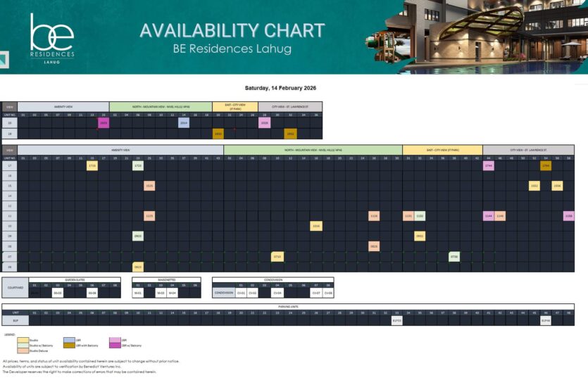Select studio unit 0932
Screen dimensions: 588x380
coord(420,236)
